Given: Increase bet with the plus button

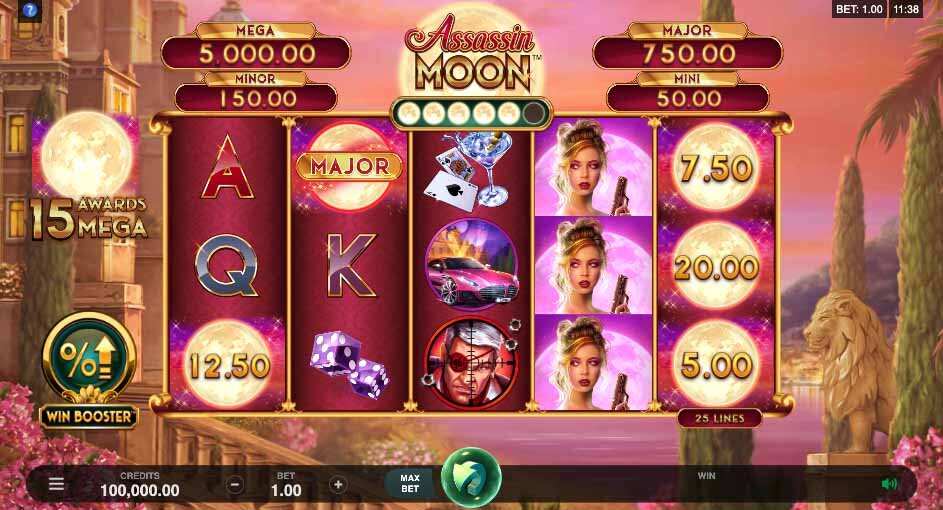Looking at the screenshot, I should click(x=338, y=484).
